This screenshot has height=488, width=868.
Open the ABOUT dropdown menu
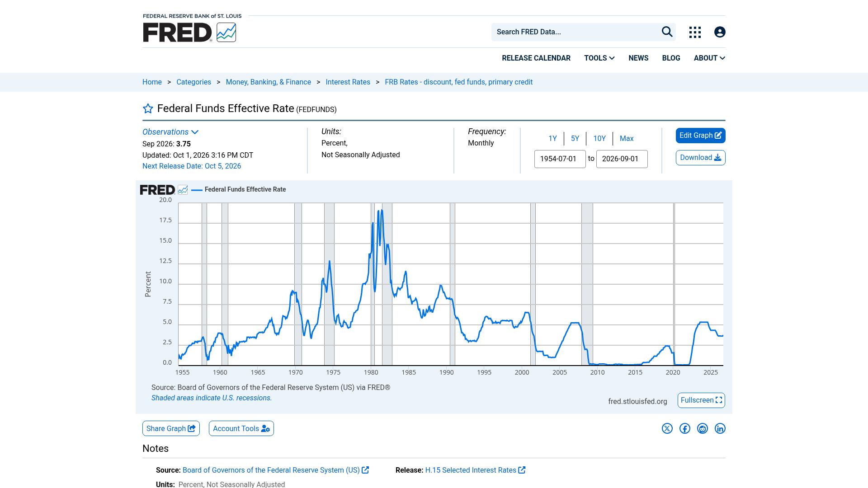[709, 58]
